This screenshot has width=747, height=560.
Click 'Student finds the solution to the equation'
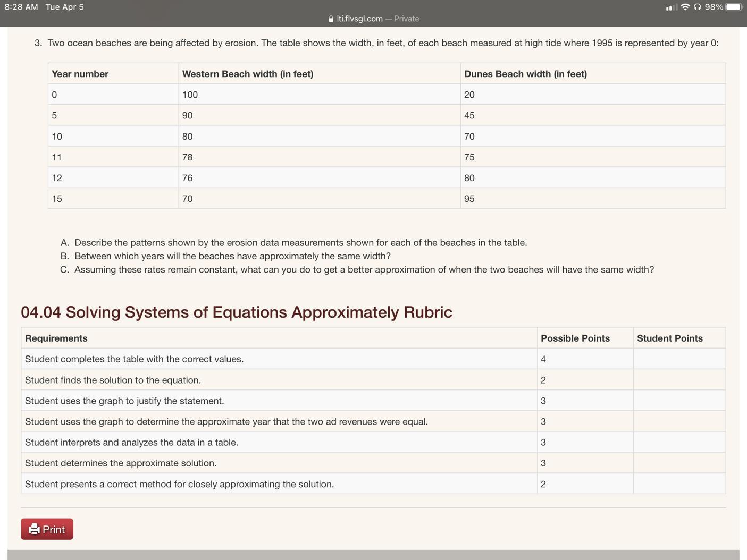point(113,380)
